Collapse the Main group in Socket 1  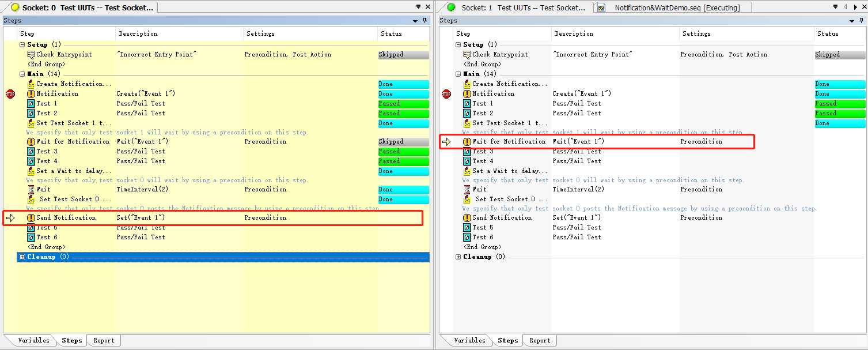coord(458,74)
